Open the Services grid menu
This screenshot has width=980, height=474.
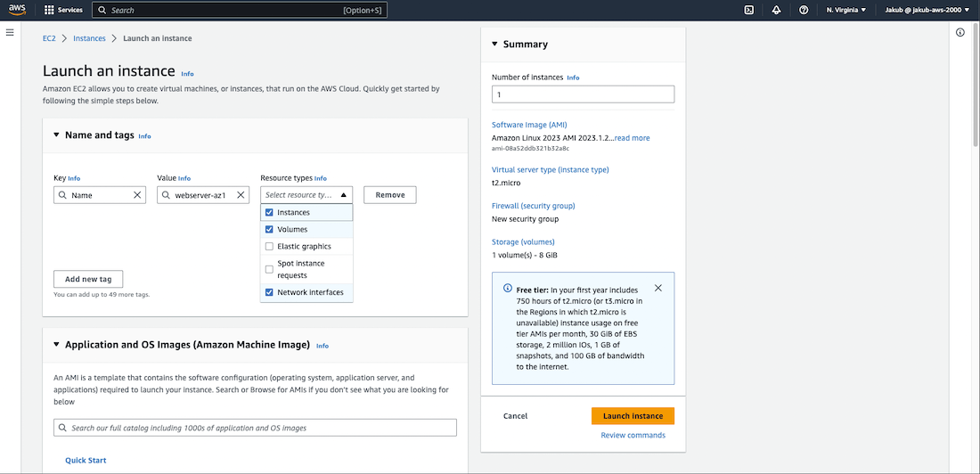click(x=63, y=10)
